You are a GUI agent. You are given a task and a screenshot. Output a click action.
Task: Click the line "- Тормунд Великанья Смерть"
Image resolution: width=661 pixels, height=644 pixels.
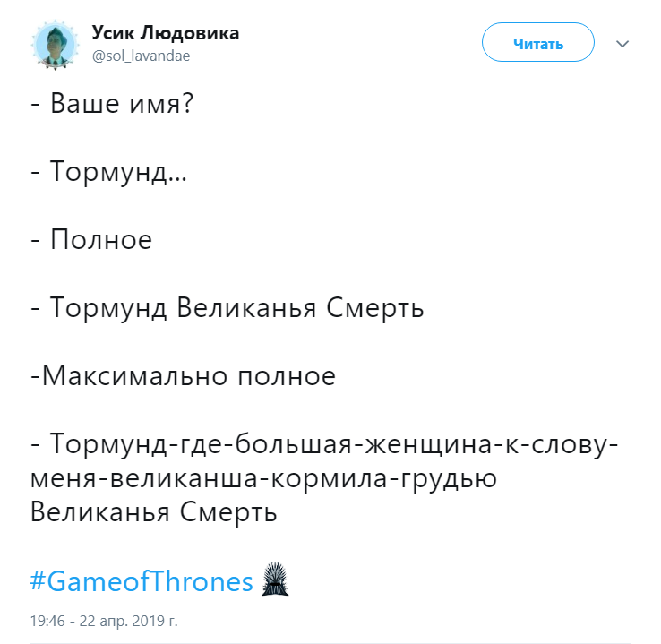(227, 308)
